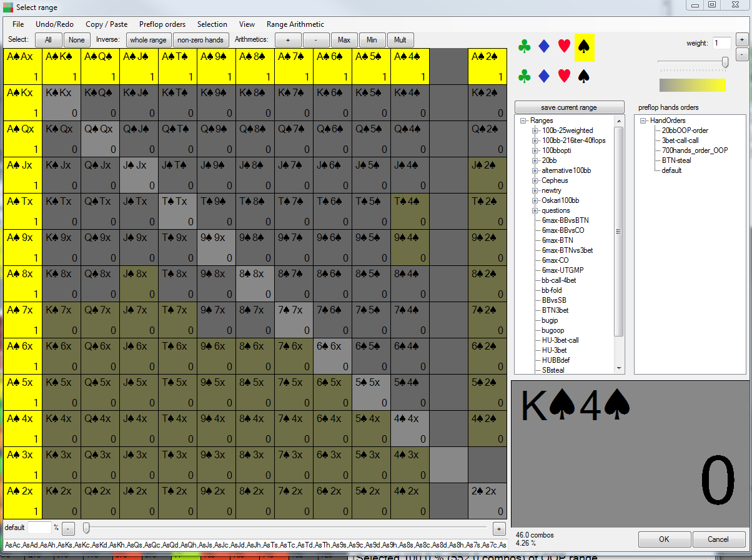The width and height of the screenshot is (752, 560).
Task: Click the gray-to-yellow weight gradient bar
Action: [x=692, y=84]
